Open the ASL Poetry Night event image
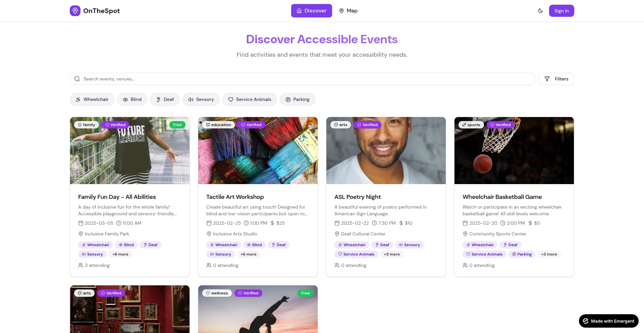The height and width of the screenshot is (333, 644). pyautogui.click(x=386, y=151)
